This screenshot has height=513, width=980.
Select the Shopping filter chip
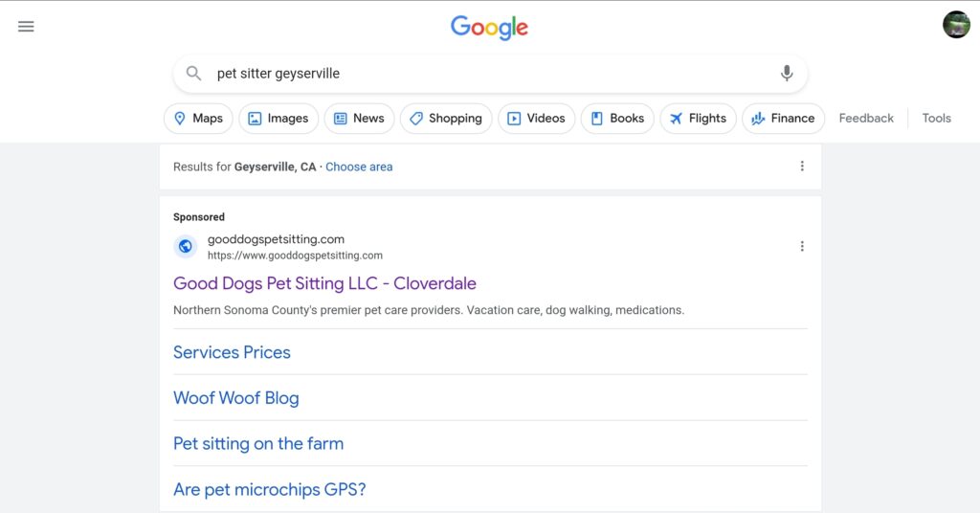point(446,118)
